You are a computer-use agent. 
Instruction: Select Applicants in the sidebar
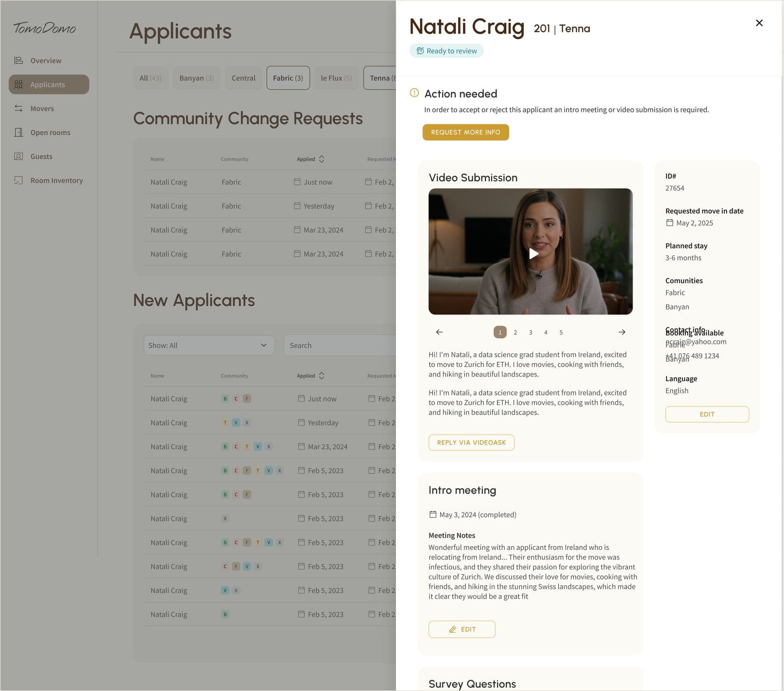49,84
